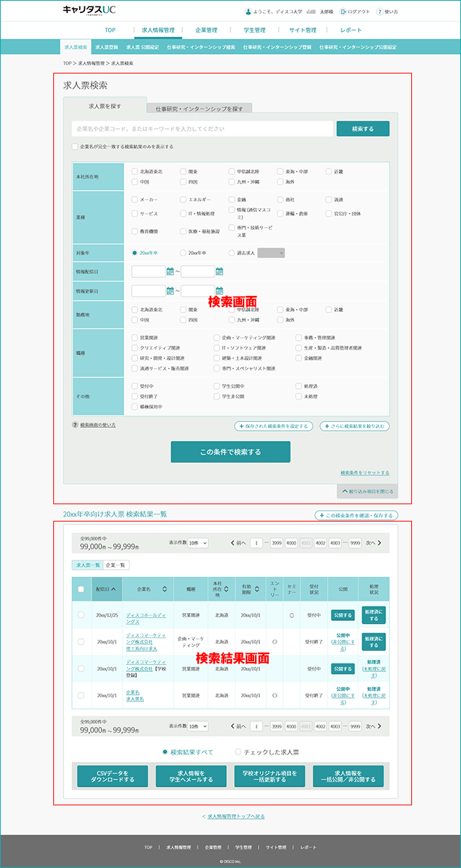
Task: Expand さらに検索結果を絞り込む options
Action: (x=355, y=426)
